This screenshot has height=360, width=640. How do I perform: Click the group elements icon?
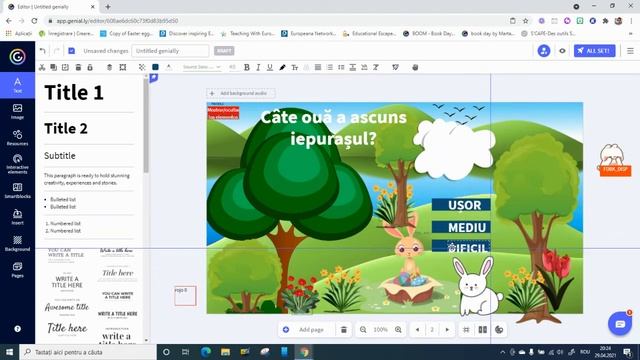(x=123, y=67)
